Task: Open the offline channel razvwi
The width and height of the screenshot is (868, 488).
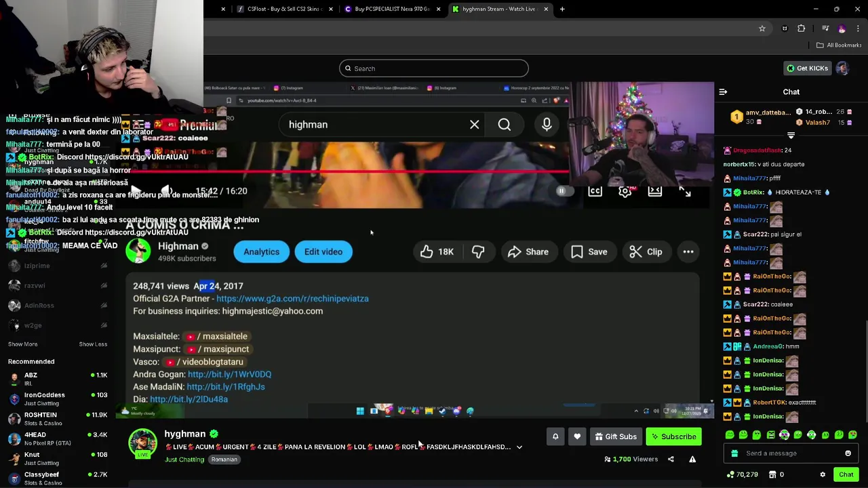Action: coord(58,285)
